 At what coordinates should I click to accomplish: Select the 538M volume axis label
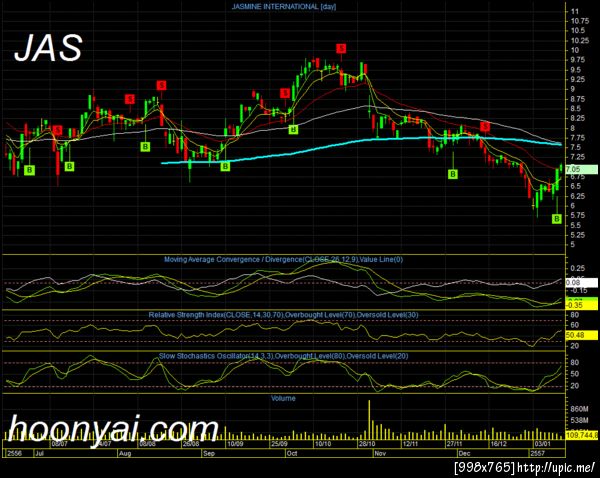[x=579, y=420]
